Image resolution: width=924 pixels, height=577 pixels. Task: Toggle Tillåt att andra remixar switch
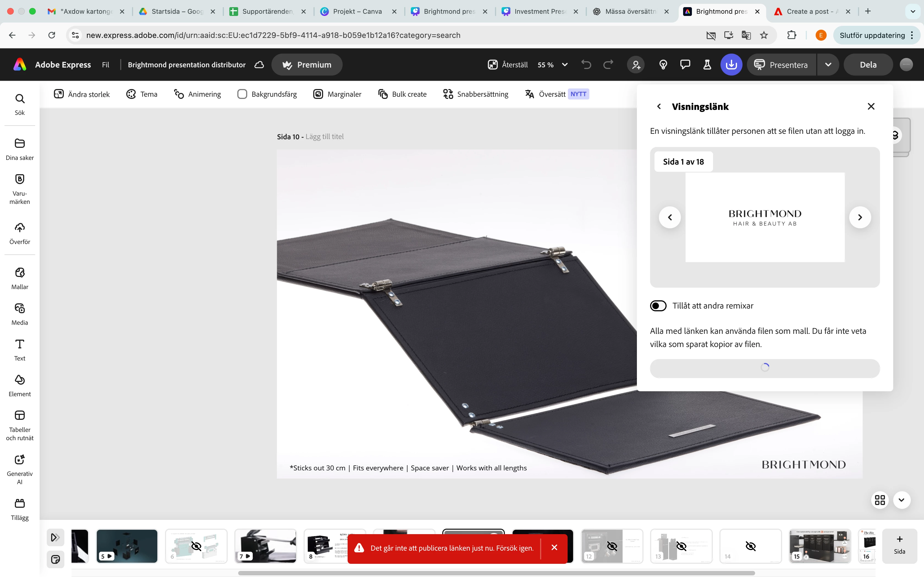658,306
